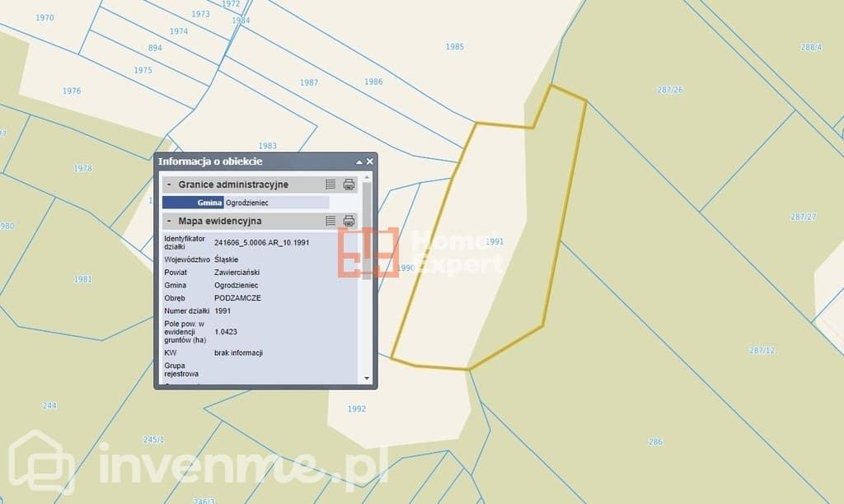The height and width of the screenshot is (504, 844).
Task: Print the Mapa ewidencyjna section
Action: pyautogui.click(x=349, y=221)
